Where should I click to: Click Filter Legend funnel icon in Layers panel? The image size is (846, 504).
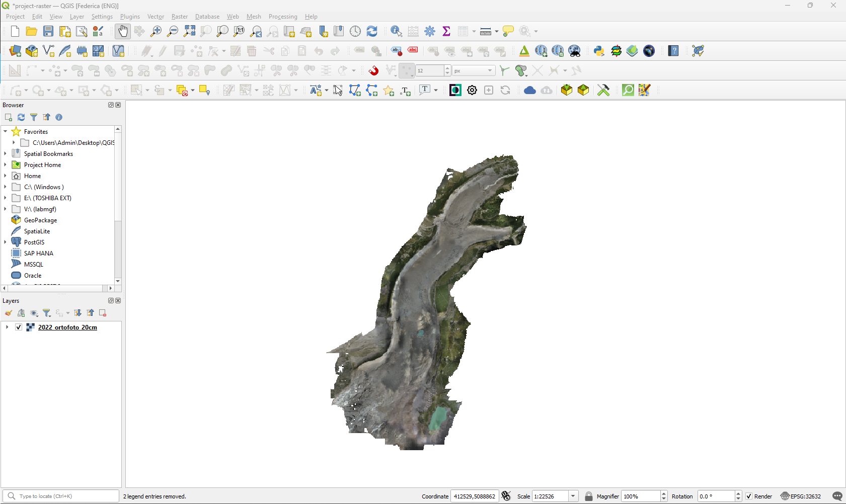(x=47, y=313)
